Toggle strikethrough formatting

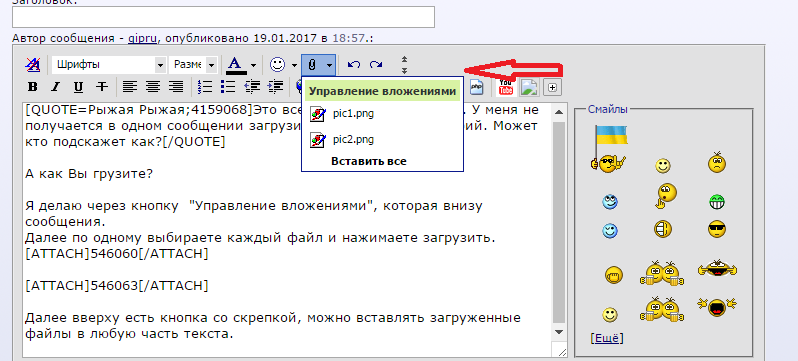102,87
